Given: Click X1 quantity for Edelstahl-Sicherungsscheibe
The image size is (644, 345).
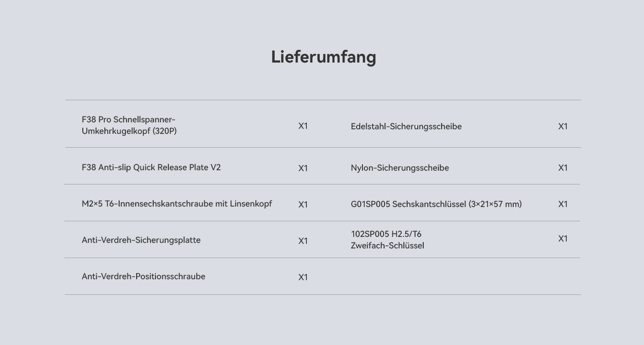Looking at the screenshot, I should tap(563, 126).
